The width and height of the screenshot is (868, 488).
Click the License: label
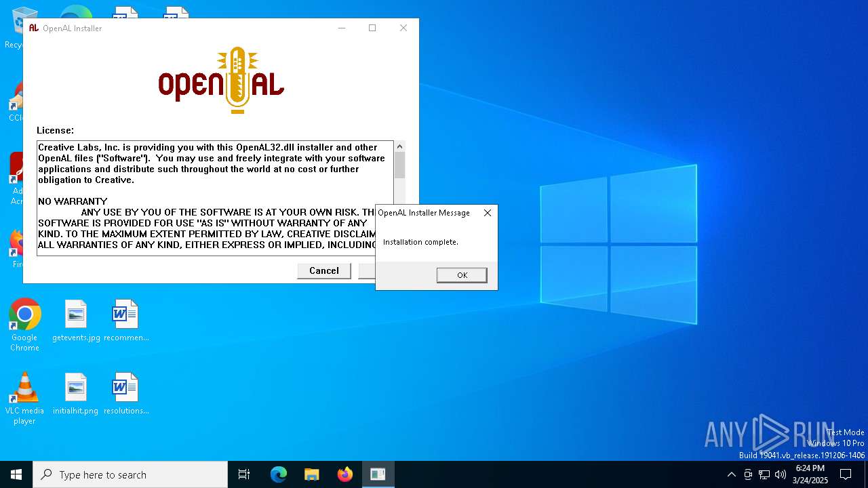pyautogui.click(x=56, y=130)
